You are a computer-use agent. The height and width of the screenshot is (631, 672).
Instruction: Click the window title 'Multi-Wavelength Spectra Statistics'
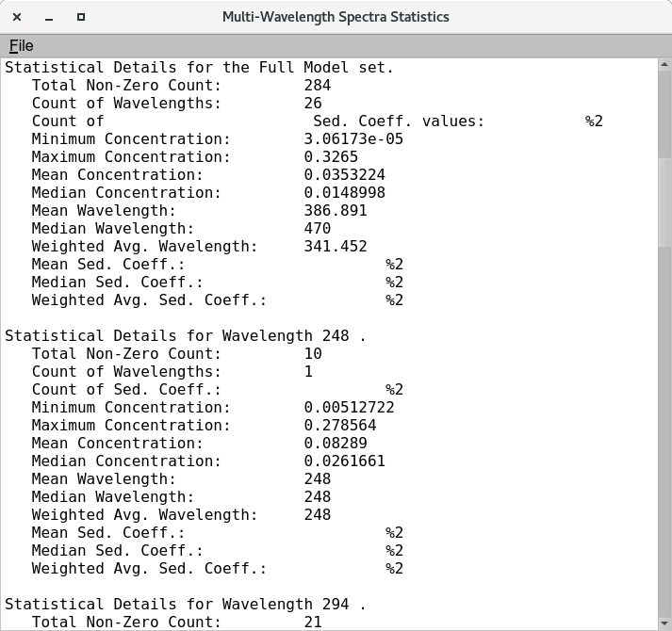(336, 17)
